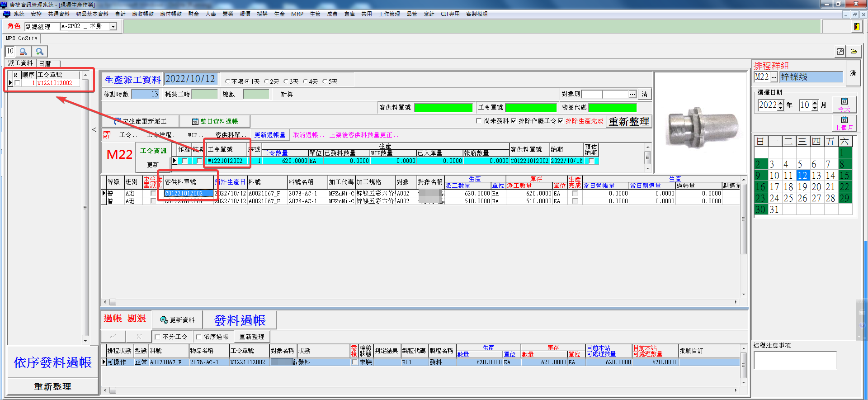Click the magnifier search icon with red bar
The width and height of the screenshot is (868, 400).
[24, 52]
